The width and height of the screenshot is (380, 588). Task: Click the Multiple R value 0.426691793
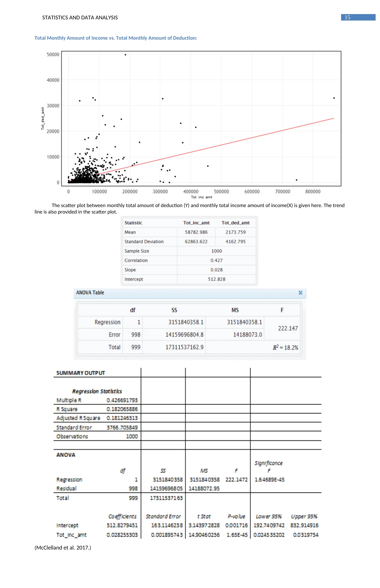tap(122, 400)
